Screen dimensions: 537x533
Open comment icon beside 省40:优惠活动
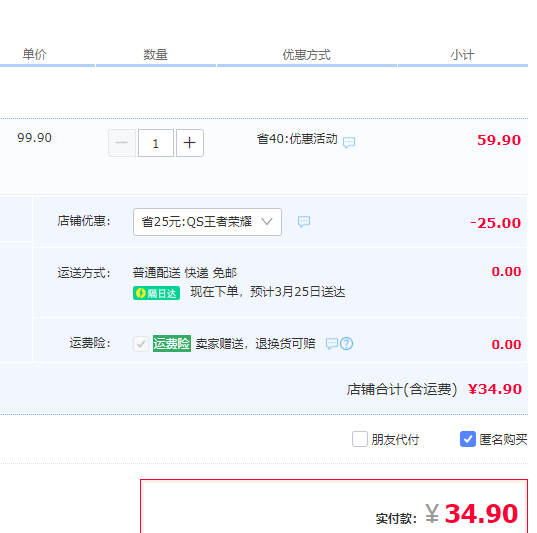(x=349, y=142)
